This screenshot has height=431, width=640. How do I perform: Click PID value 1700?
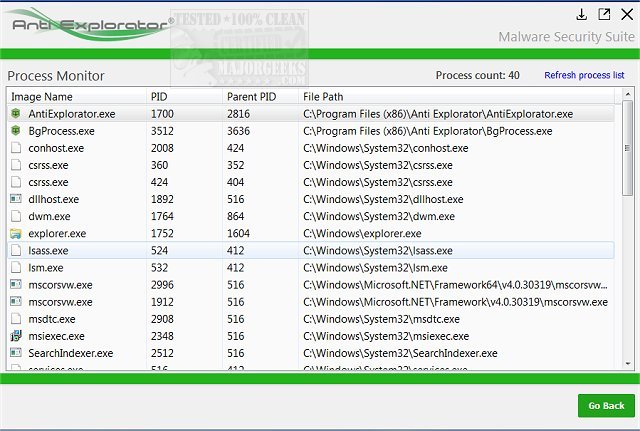pyautogui.click(x=162, y=114)
